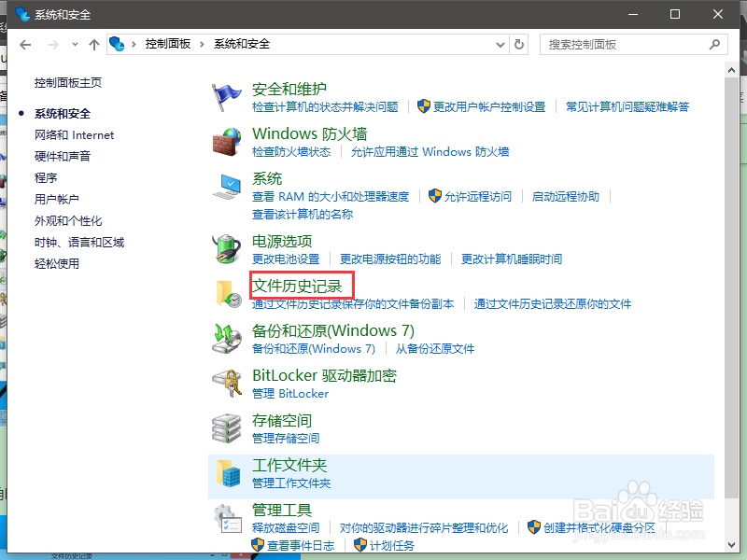747x560 pixels.
Task: Click 更改用户帐户控制设置 link
Action: pyautogui.click(x=489, y=106)
